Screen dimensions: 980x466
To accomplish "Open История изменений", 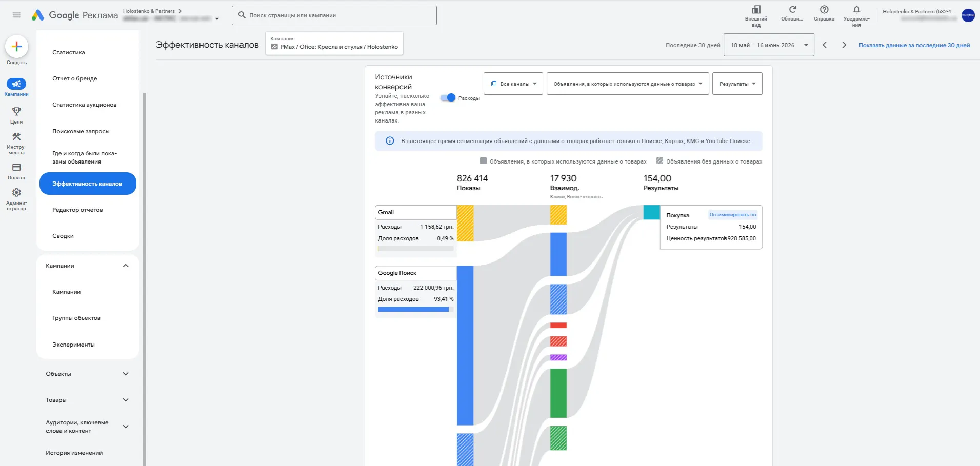I will [74, 453].
